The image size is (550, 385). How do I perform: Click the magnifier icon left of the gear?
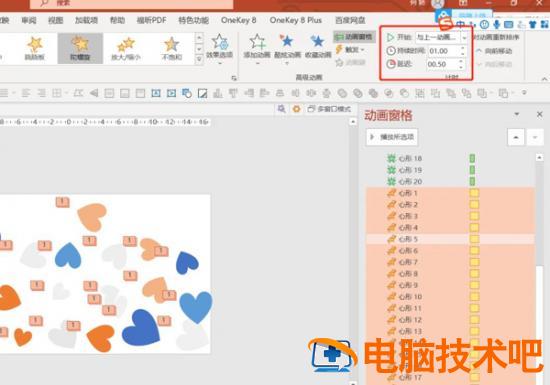(x=281, y=109)
